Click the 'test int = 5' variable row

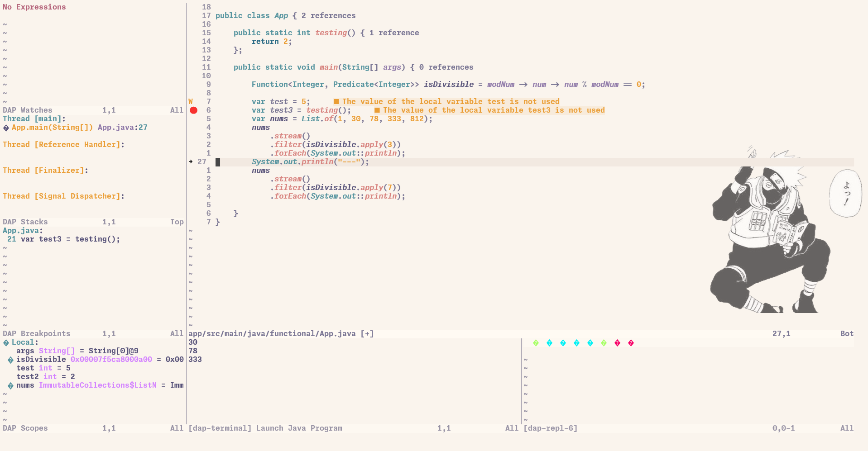[43, 368]
